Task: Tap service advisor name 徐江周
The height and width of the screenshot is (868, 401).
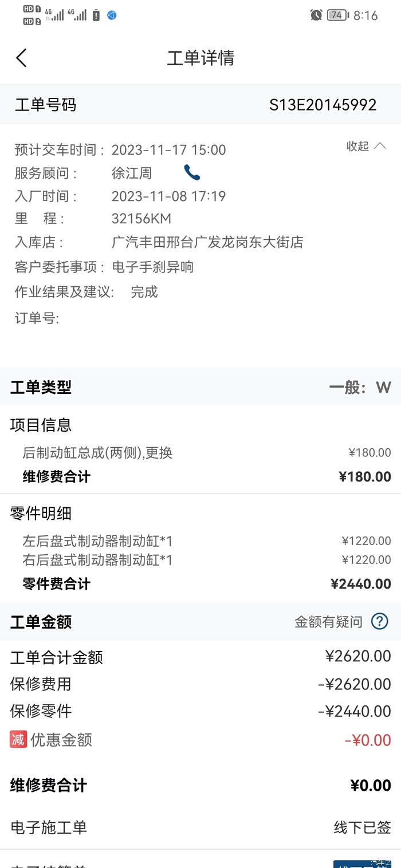Action: 132,173
